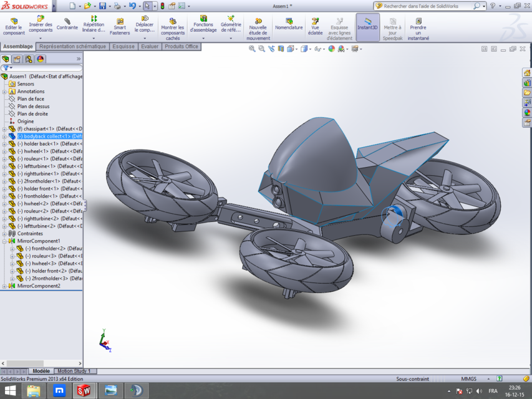Switch to the Esquisse tab
This screenshot has height=399, width=532.
pos(123,46)
